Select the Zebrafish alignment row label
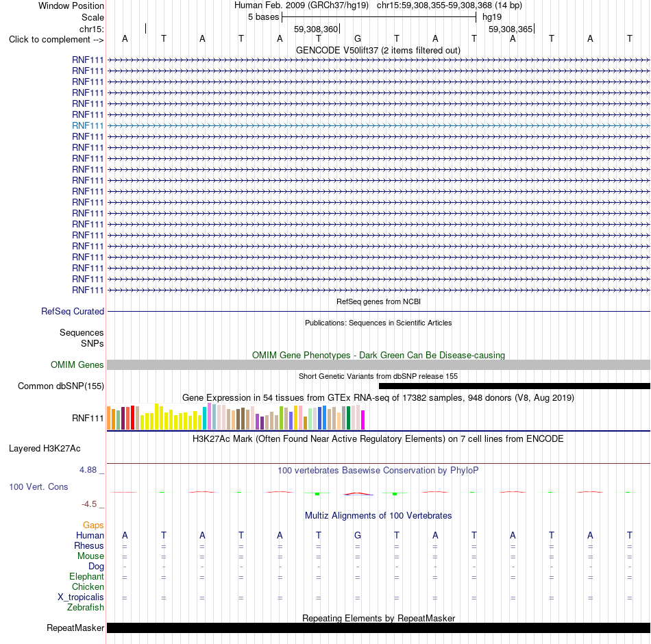The height and width of the screenshot is (644, 651). pos(86,607)
